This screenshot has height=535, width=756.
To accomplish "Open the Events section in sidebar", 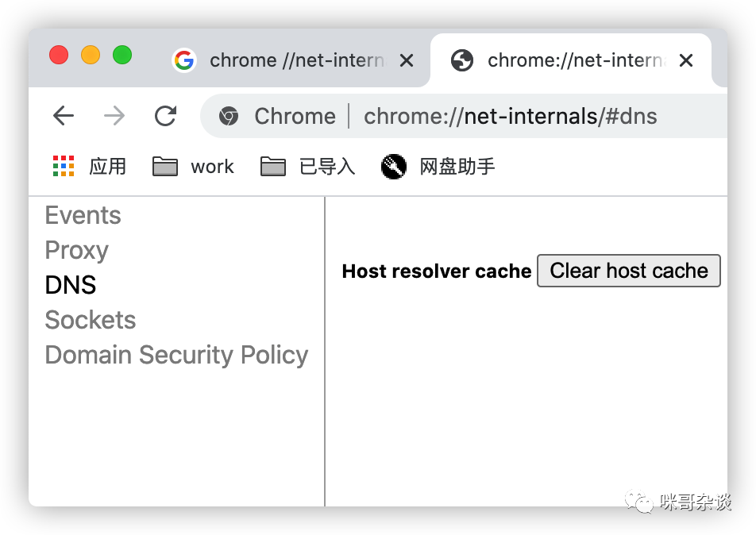I will click(x=83, y=215).
